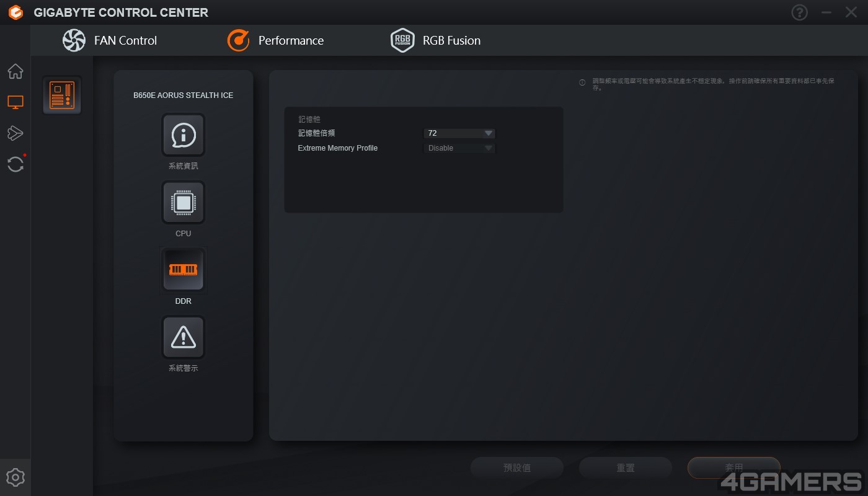Click the Extreme Memory Profile label

pyautogui.click(x=338, y=148)
